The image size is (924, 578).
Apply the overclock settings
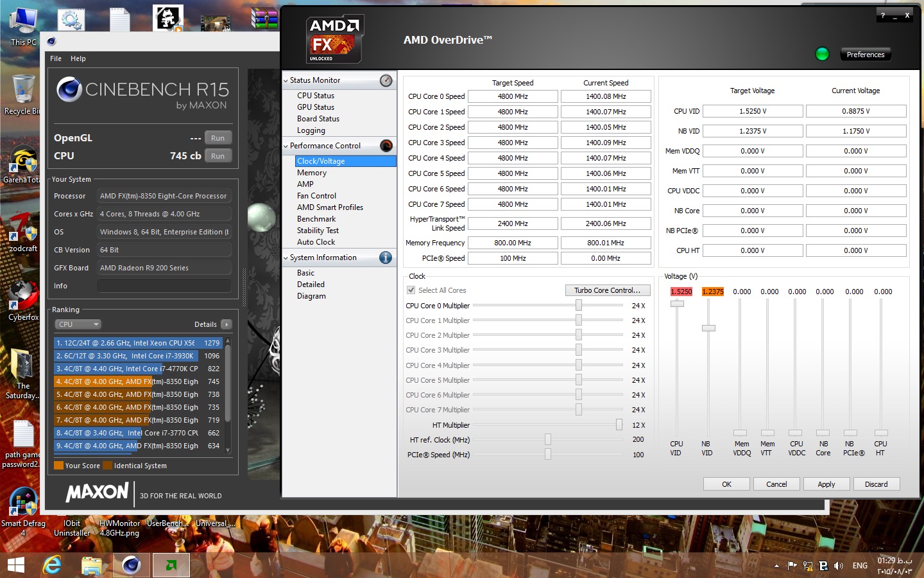tap(826, 484)
